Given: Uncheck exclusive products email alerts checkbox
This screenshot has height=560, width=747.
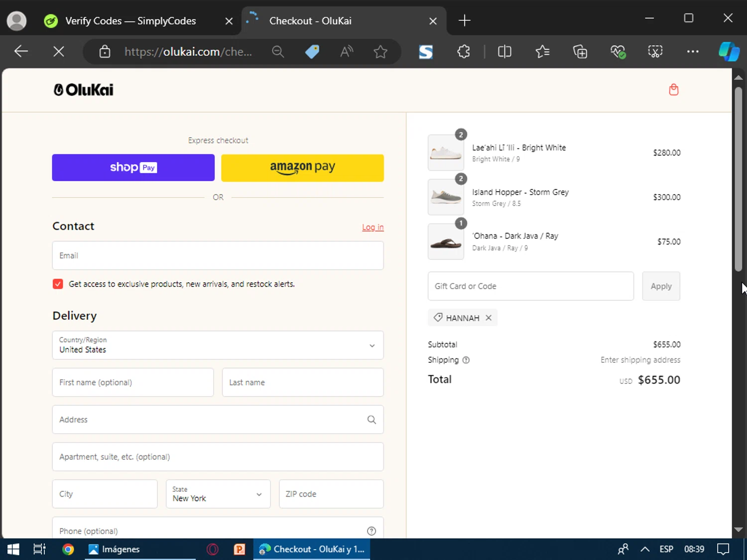Looking at the screenshot, I should click(58, 284).
